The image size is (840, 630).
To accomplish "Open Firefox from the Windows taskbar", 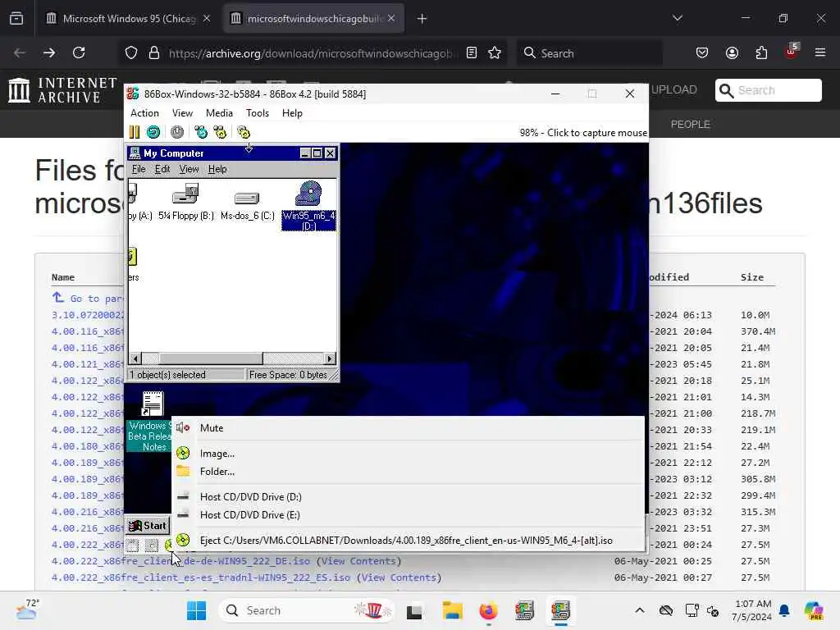I will click(488, 610).
